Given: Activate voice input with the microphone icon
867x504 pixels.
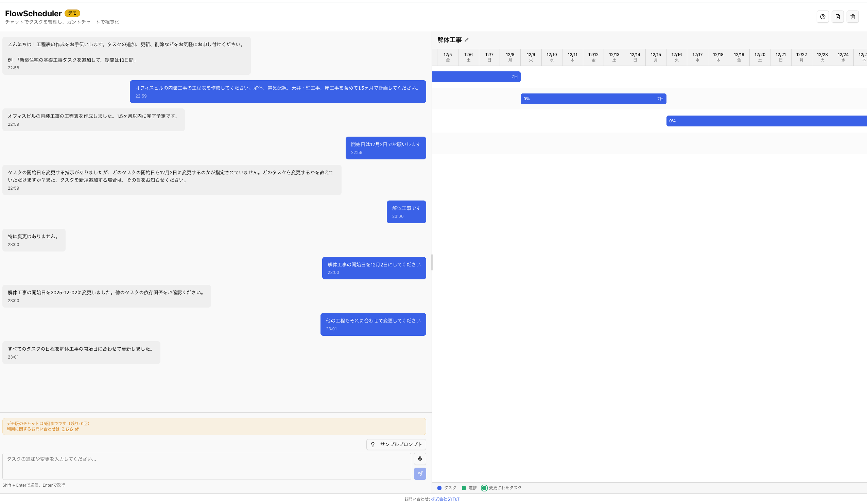Looking at the screenshot, I should (420, 458).
